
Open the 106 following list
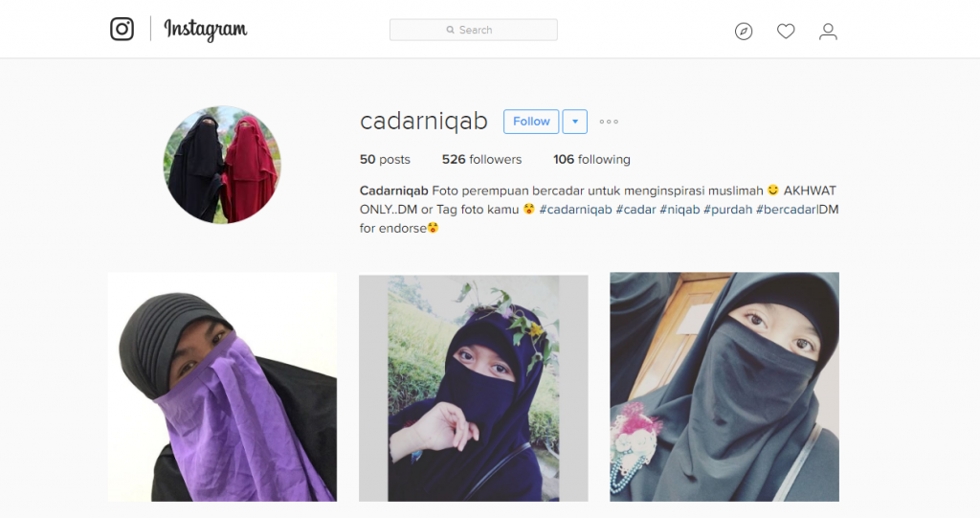[x=591, y=160]
